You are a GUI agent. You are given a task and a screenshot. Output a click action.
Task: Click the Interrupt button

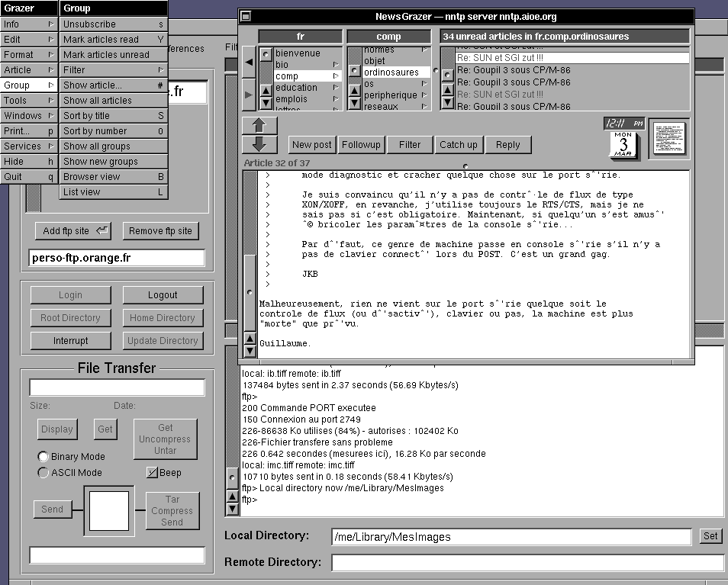coord(70,340)
